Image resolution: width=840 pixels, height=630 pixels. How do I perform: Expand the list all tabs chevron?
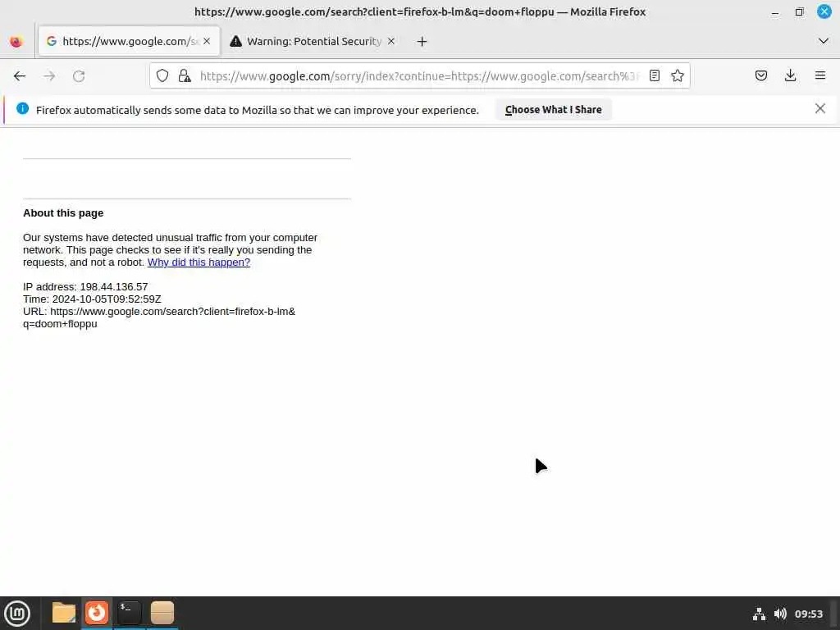[x=824, y=41]
